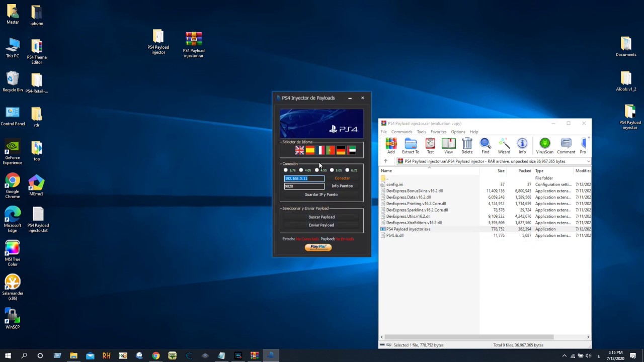
Task: Sort WinRAR list by Packed column
Action: pyautogui.click(x=520, y=170)
